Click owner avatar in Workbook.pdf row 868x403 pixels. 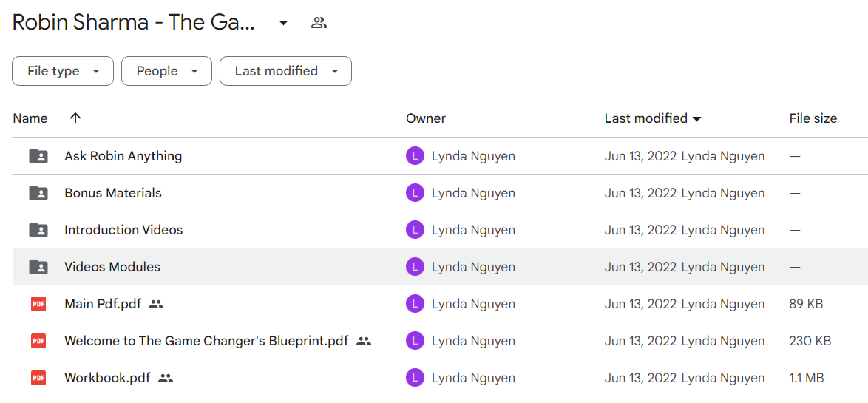416,378
